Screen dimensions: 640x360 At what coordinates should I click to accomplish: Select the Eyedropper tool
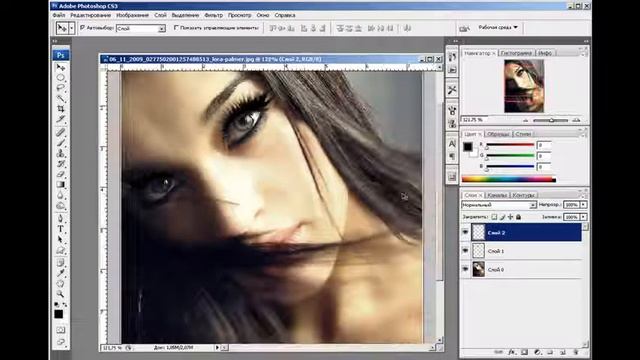tap(60, 273)
